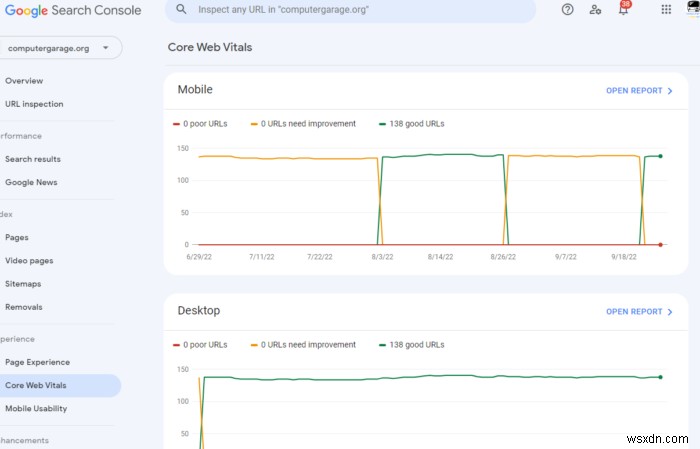Click Mobile chart URLs need improvement legend
Image resolution: width=700 pixels, height=449 pixels.
(303, 124)
